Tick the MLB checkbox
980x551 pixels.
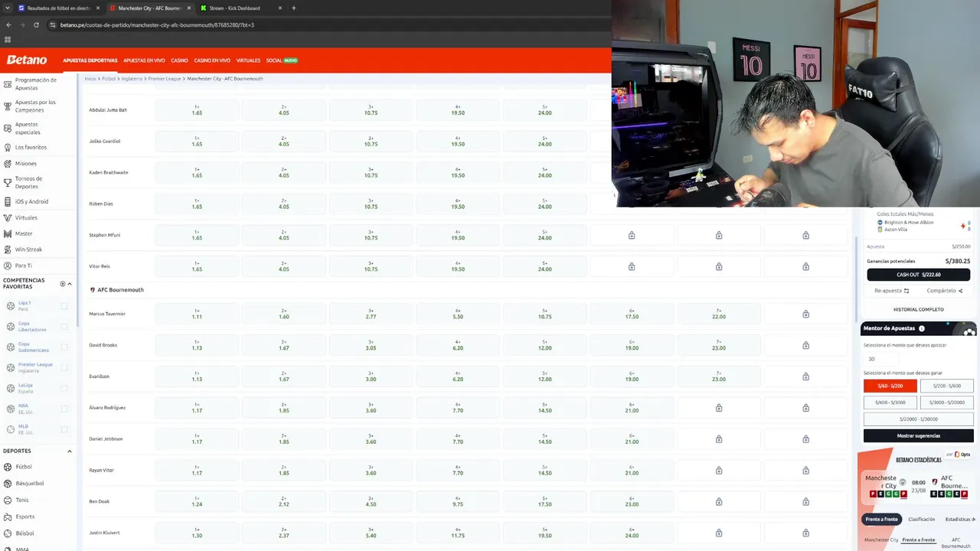pos(64,429)
